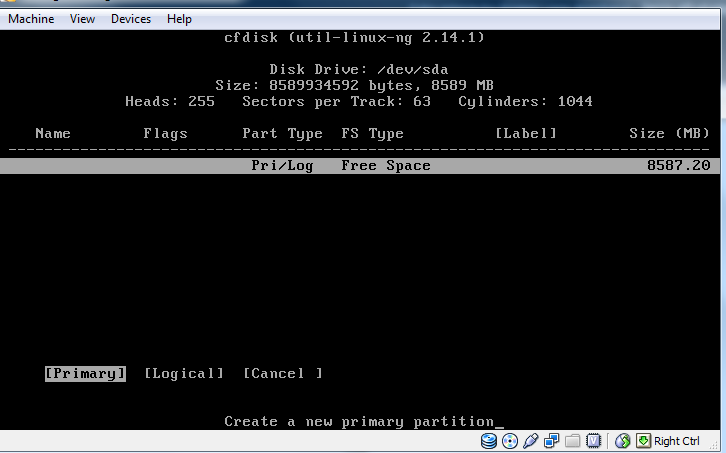The image size is (726, 453).
Task: Click the Cylinders: 1044 text
Action: click(x=525, y=101)
